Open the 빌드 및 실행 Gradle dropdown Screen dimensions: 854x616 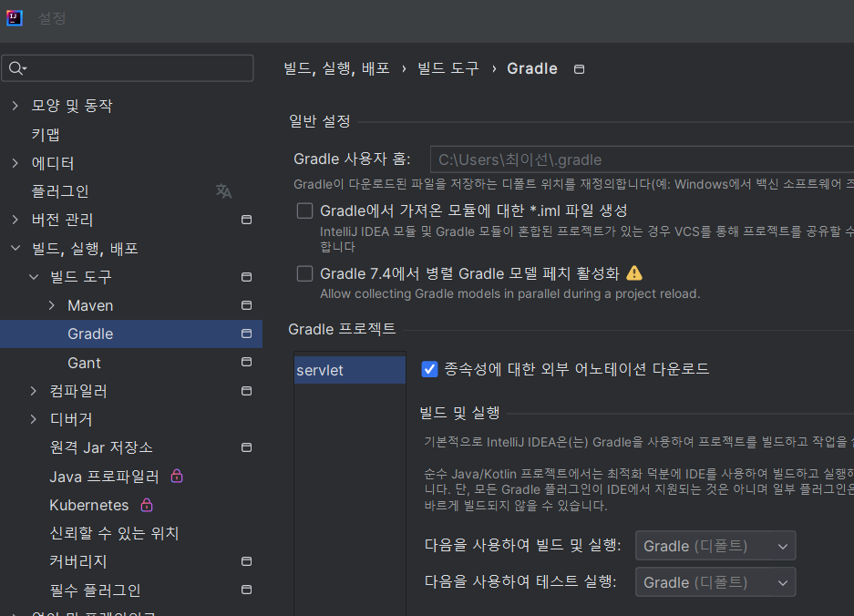tap(715, 546)
